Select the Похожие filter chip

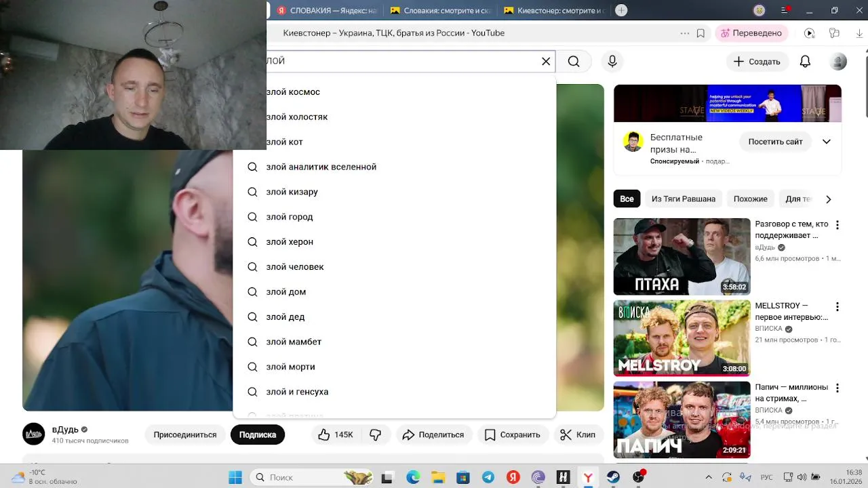click(x=751, y=199)
